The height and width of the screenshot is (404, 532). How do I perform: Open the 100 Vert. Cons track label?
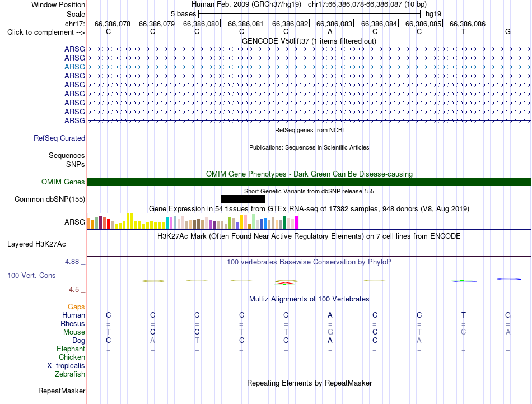pos(31,275)
